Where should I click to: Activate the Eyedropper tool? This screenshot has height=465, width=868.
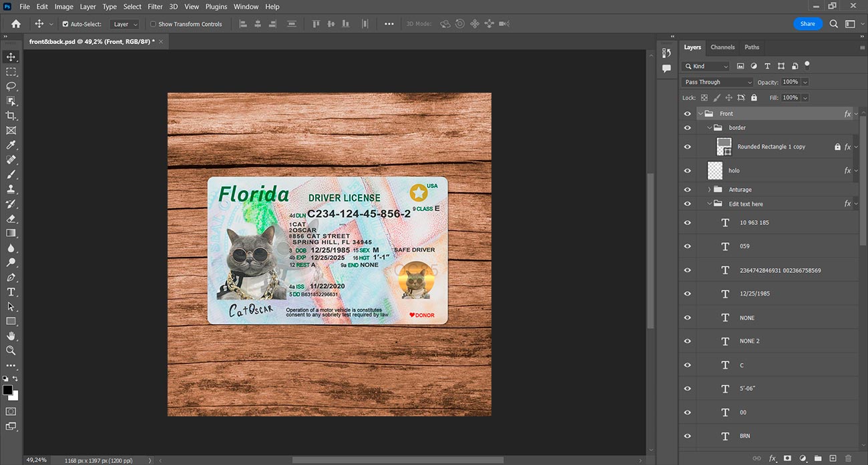[x=11, y=145]
